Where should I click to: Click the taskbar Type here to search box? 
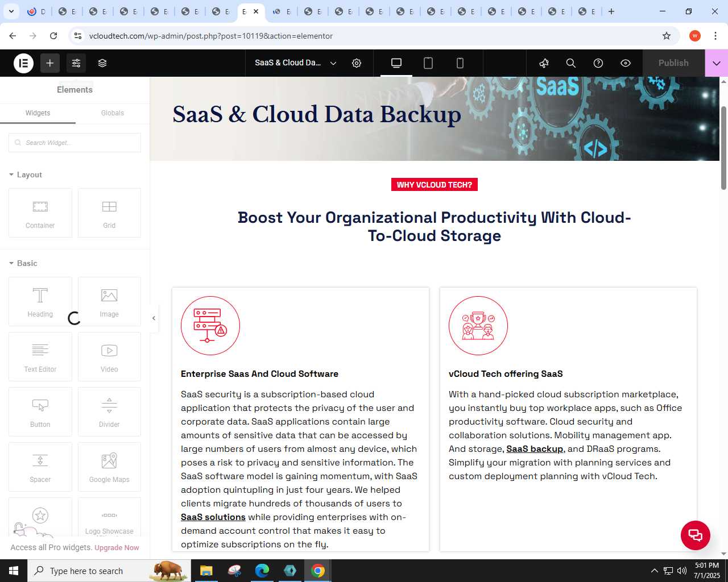(108, 571)
